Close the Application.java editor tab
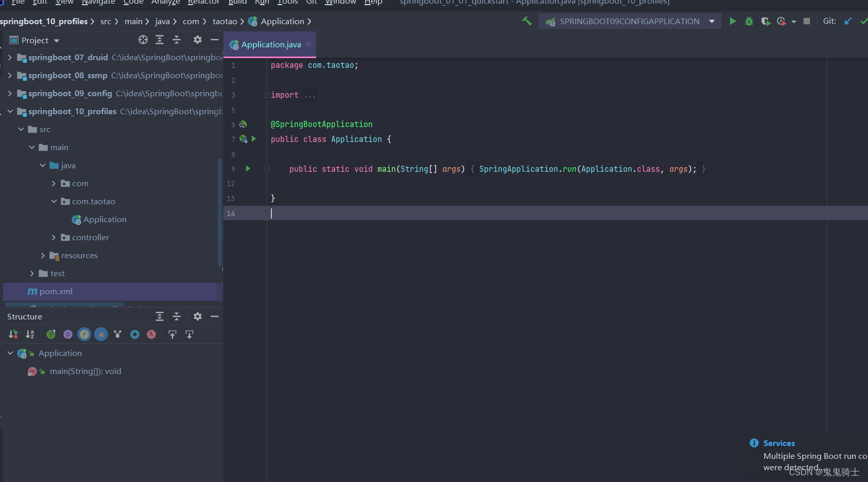Image resolution: width=868 pixels, height=482 pixels. 308,44
